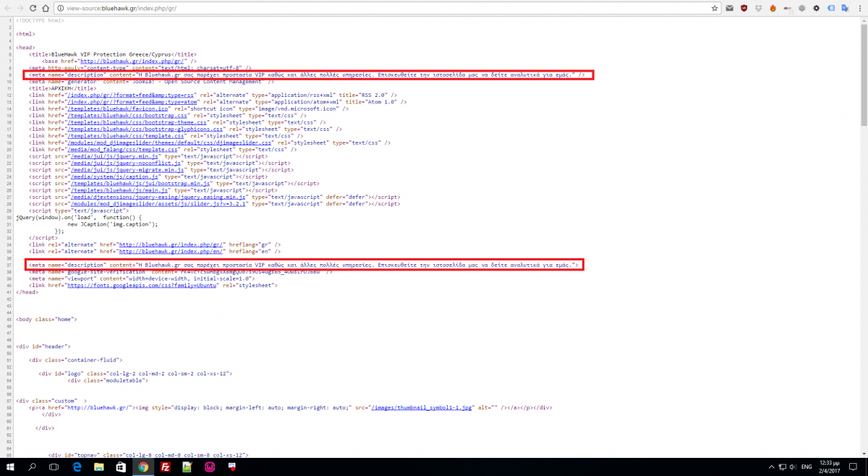
Task: Open the volume control in the tray
Action: coord(794,467)
